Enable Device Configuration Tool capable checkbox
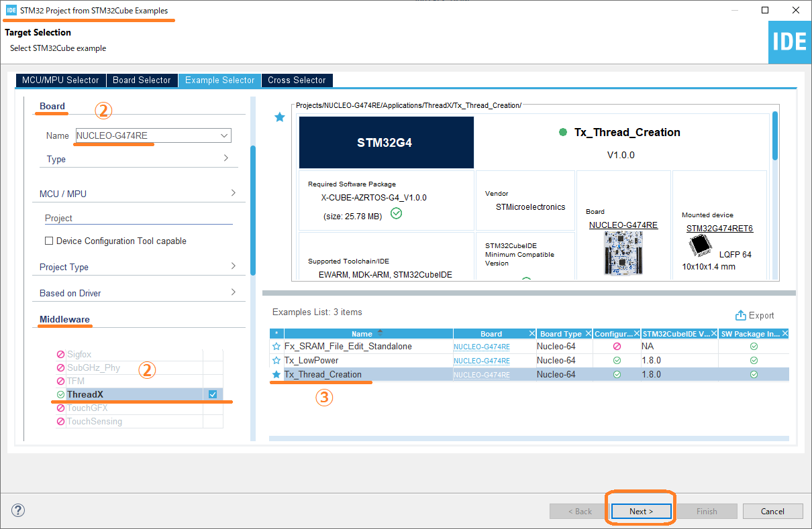Image resolution: width=812 pixels, height=529 pixels. pos(49,241)
